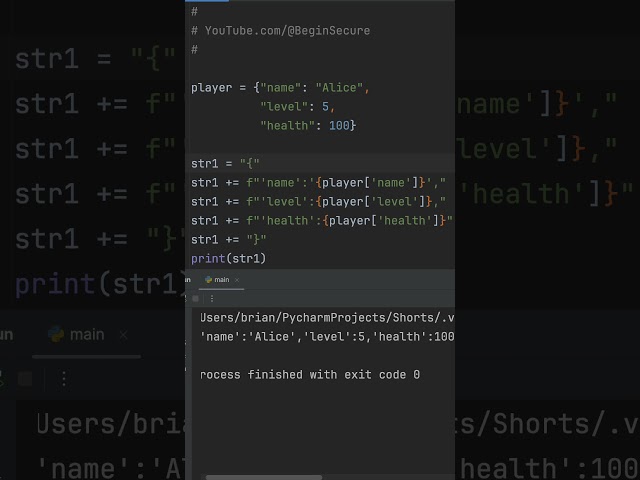Click the Users/brian/PycharmProjects path in console
The height and width of the screenshot is (480, 640).
[327, 318]
